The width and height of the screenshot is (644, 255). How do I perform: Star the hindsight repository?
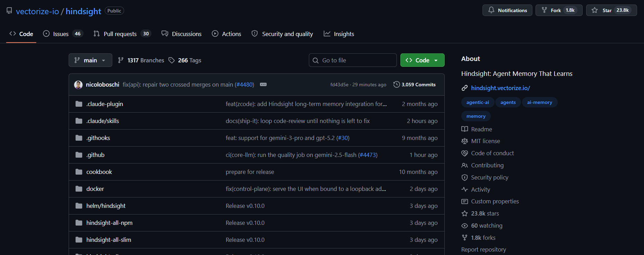point(611,10)
